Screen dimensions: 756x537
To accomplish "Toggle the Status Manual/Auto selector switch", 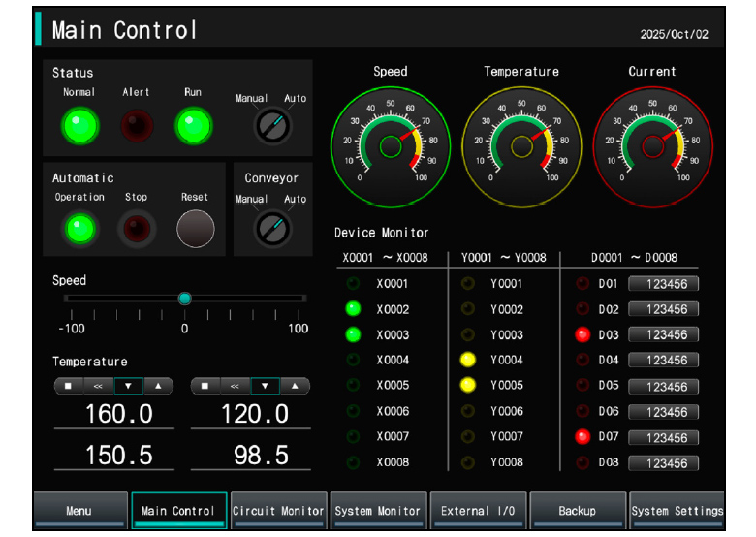I will click(x=271, y=125).
